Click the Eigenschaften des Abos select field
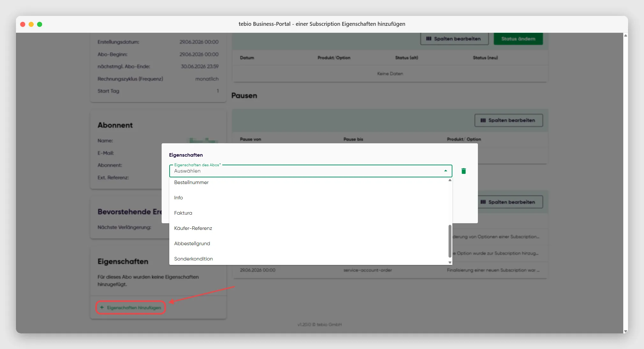The image size is (644, 349). 311,171
